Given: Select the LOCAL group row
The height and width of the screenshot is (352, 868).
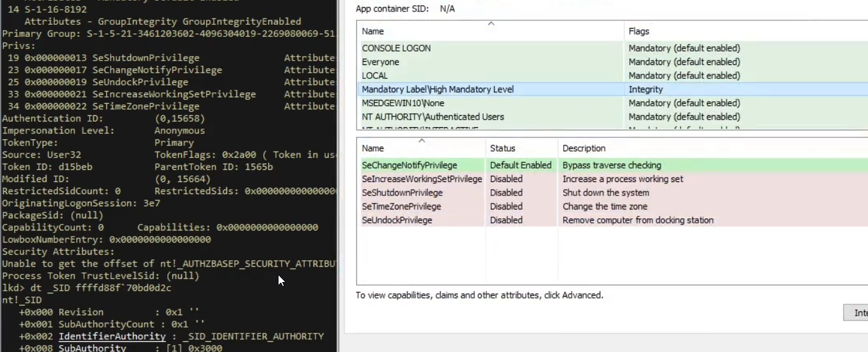Looking at the screenshot, I should click(612, 76).
